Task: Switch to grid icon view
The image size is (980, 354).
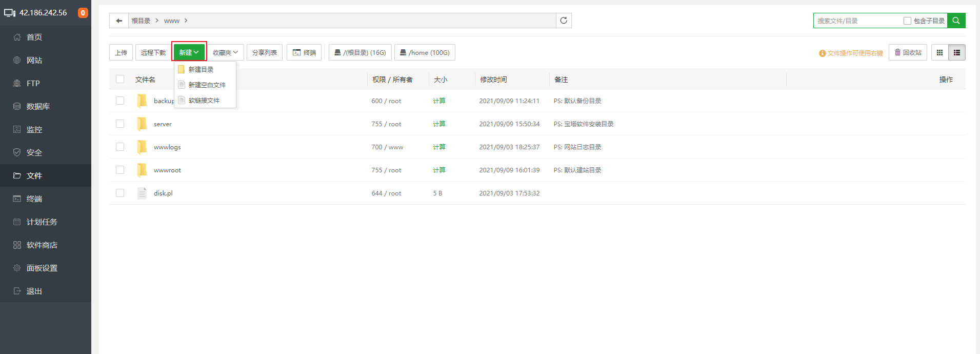Action: pyautogui.click(x=939, y=52)
